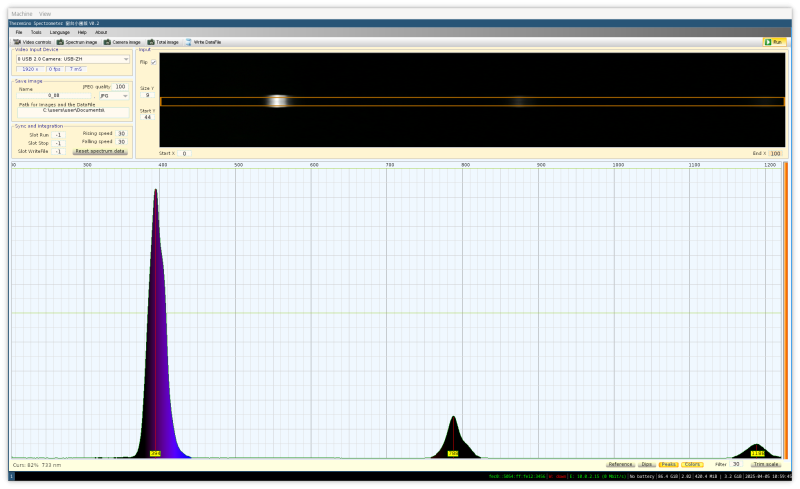Toggle the Colors display button

[693, 464]
